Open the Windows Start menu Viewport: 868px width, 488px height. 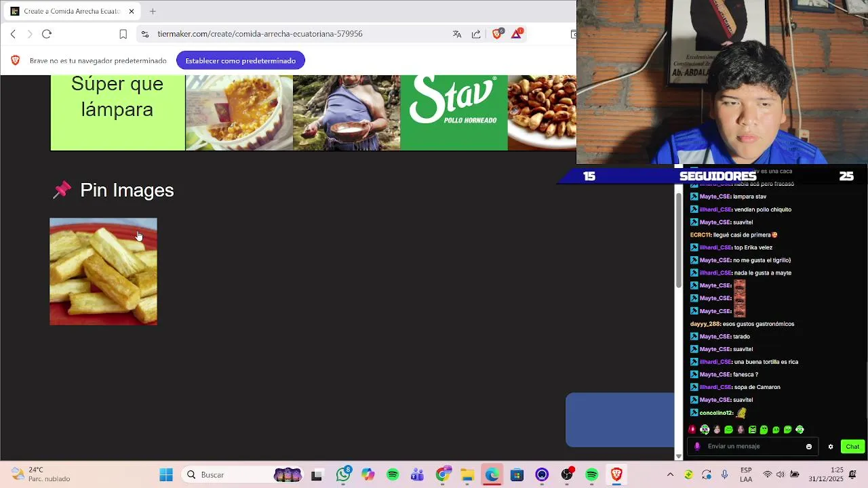(x=166, y=474)
